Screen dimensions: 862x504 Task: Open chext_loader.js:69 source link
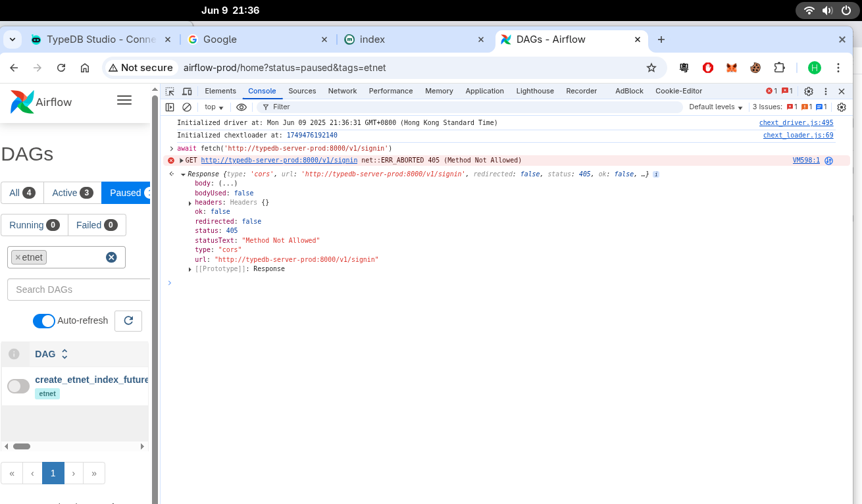pyautogui.click(x=798, y=136)
